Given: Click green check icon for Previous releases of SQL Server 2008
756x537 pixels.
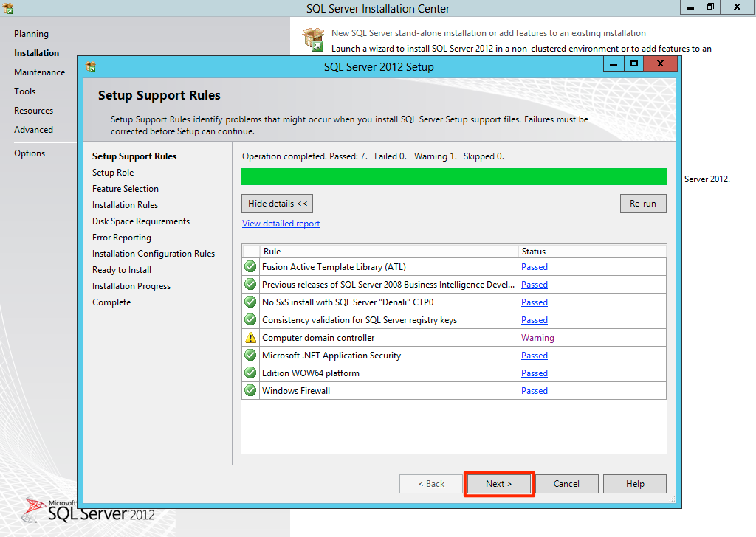Looking at the screenshot, I should pyautogui.click(x=250, y=284).
